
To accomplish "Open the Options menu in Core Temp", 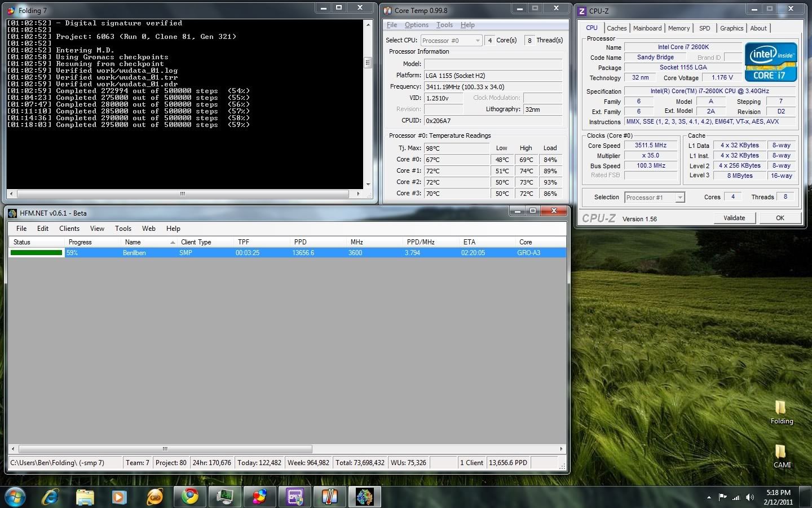I will (x=417, y=25).
